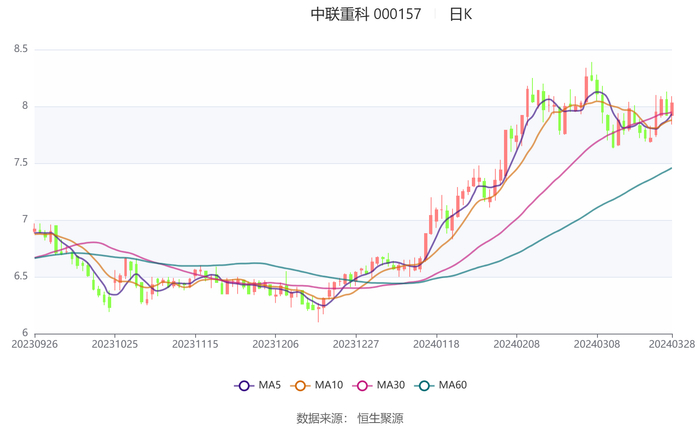The height and width of the screenshot is (426, 700).
Task: Click the data source text 数据来源: 恒生聚源
Action: point(350,418)
